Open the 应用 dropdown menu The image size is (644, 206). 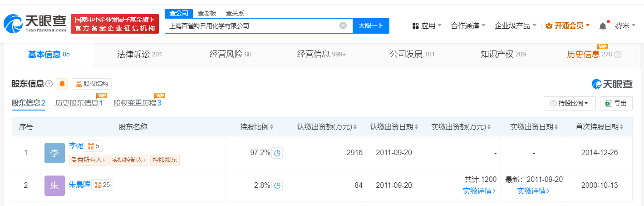tap(427, 26)
